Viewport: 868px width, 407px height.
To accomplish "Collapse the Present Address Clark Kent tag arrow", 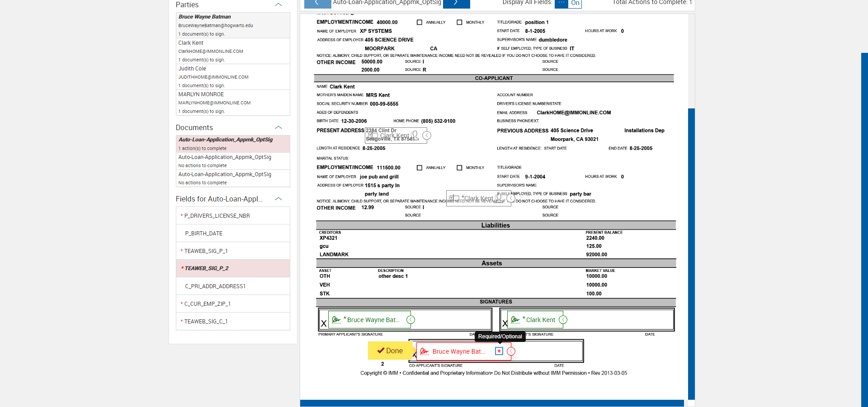I will click(426, 135).
